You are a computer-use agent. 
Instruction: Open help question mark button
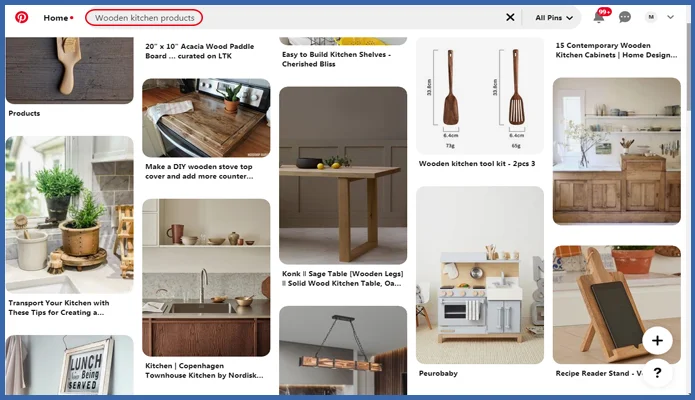pyautogui.click(x=656, y=373)
